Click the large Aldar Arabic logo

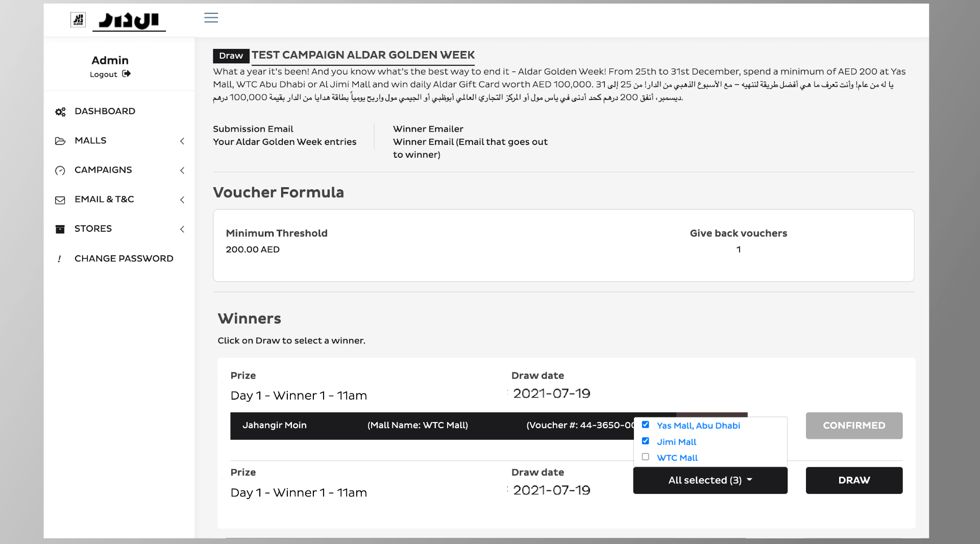click(x=129, y=21)
